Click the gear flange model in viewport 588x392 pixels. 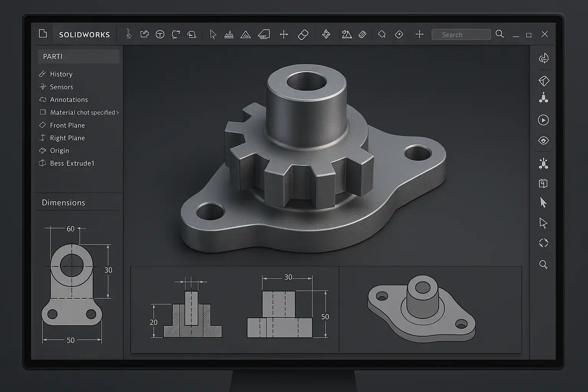(x=313, y=158)
